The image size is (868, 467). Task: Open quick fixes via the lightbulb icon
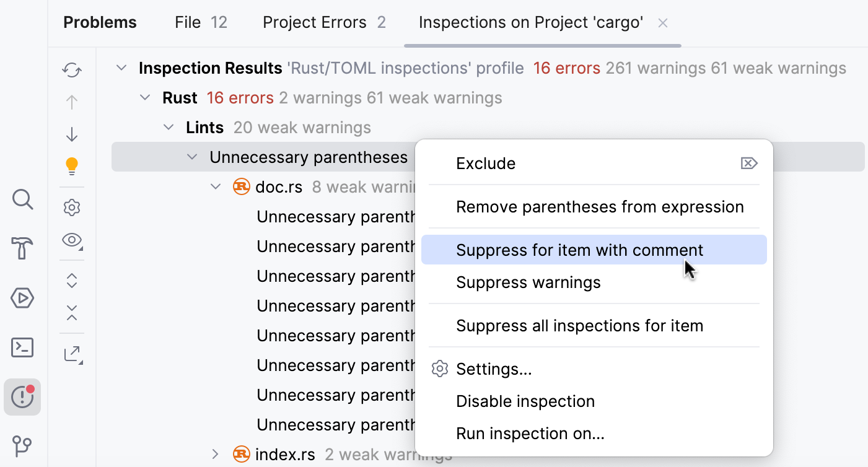(x=71, y=166)
